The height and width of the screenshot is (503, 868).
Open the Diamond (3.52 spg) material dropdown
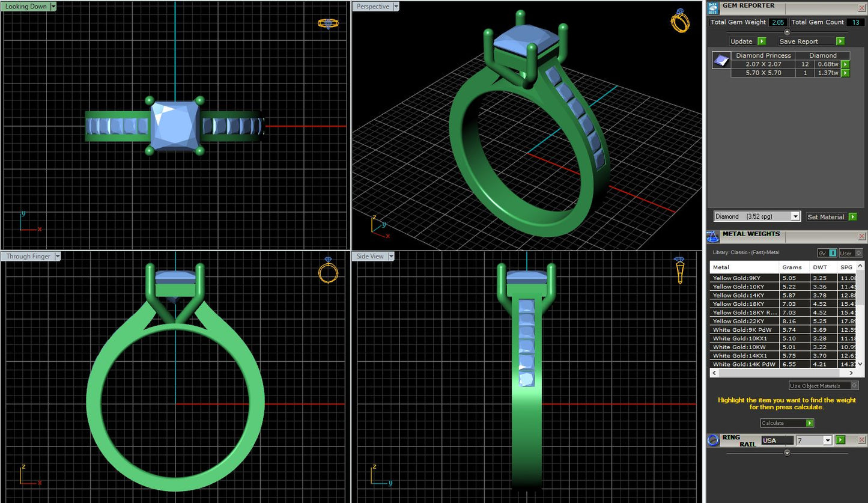(x=795, y=216)
